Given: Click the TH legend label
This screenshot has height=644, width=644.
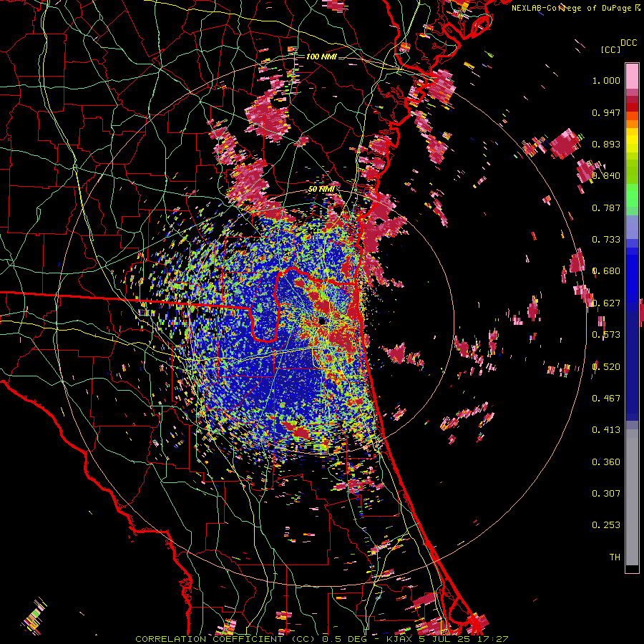Looking at the screenshot, I should 615,557.
